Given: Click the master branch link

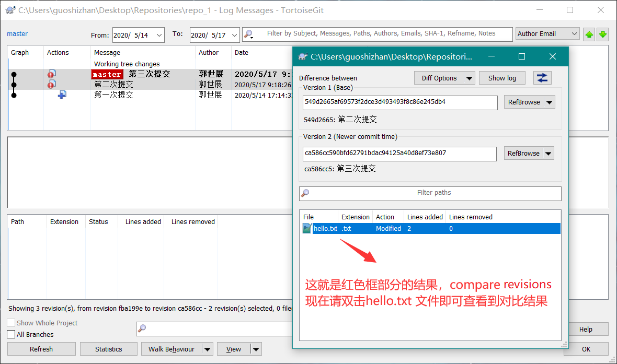Looking at the screenshot, I should tap(17, 34).
